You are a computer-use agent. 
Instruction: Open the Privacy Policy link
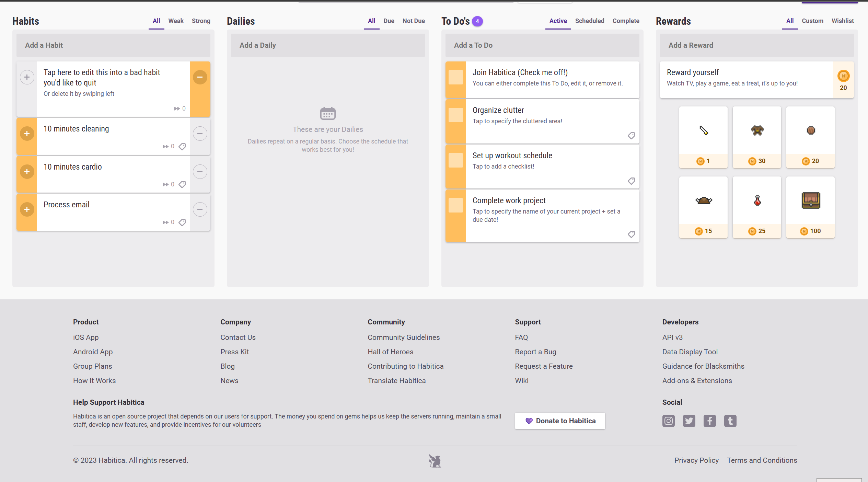click(x=696, y=460)
